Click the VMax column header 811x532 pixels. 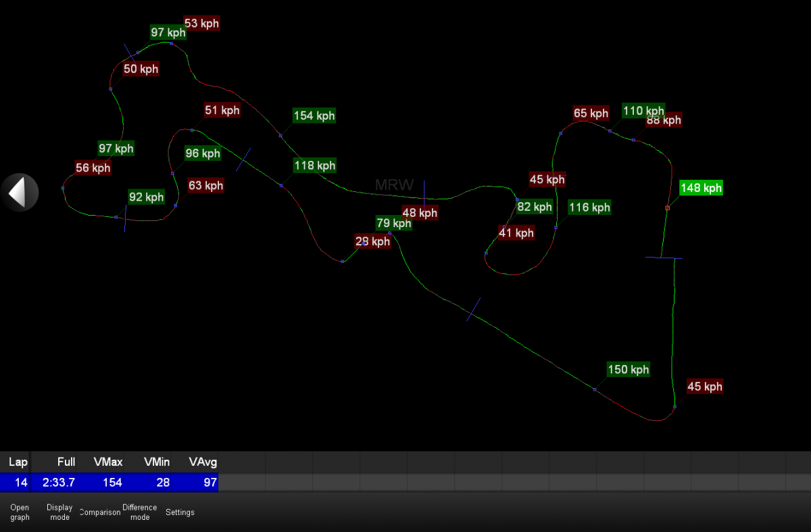[x=108, y=462]
